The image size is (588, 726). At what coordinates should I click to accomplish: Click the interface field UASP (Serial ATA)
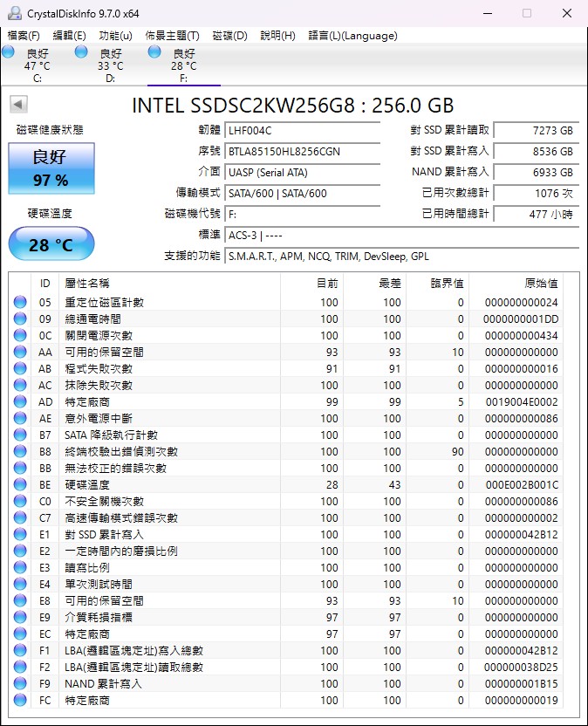click(303, 172)
